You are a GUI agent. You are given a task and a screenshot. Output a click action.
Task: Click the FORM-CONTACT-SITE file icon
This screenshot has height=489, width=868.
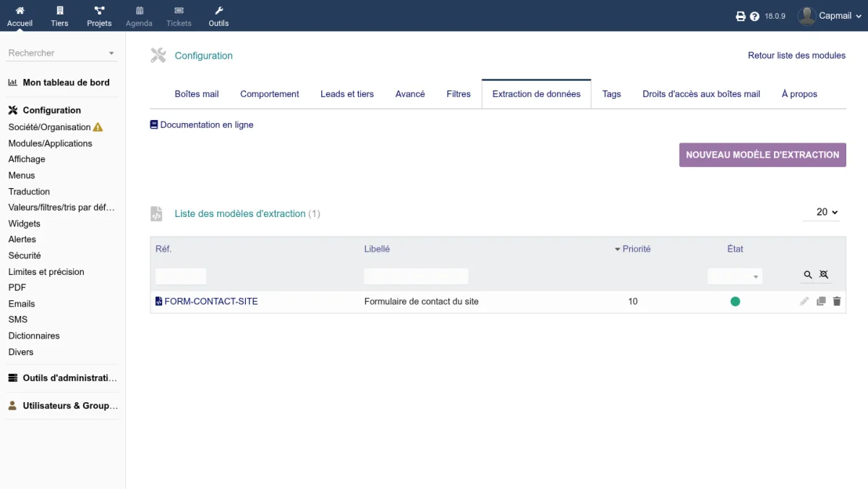159,302
